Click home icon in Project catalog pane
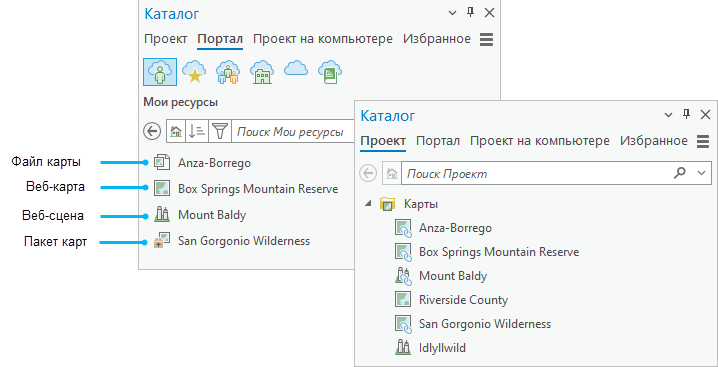 tap(392, 173)
